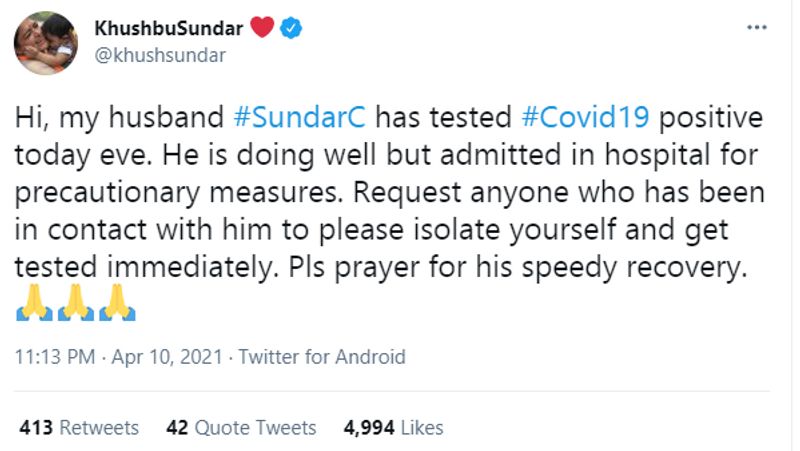Image resolution: width=800 pixels, height=451 pixels.
Task: Click the middle praying hands emoji
Action: pos(75,302)
